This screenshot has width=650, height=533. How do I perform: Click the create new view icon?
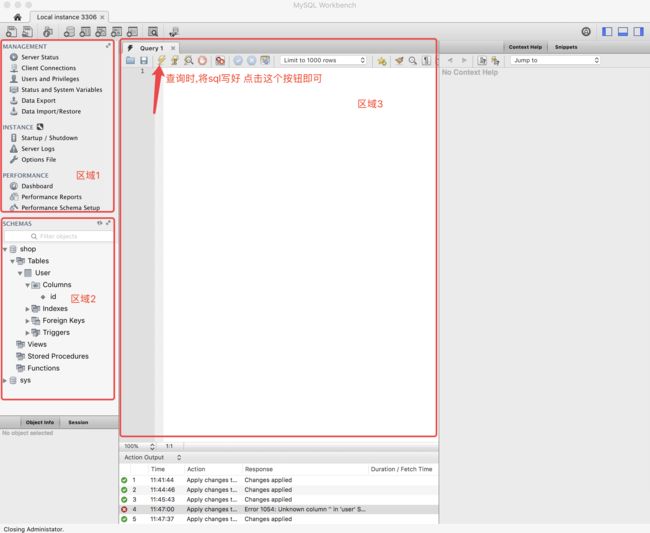click(101, 31)
